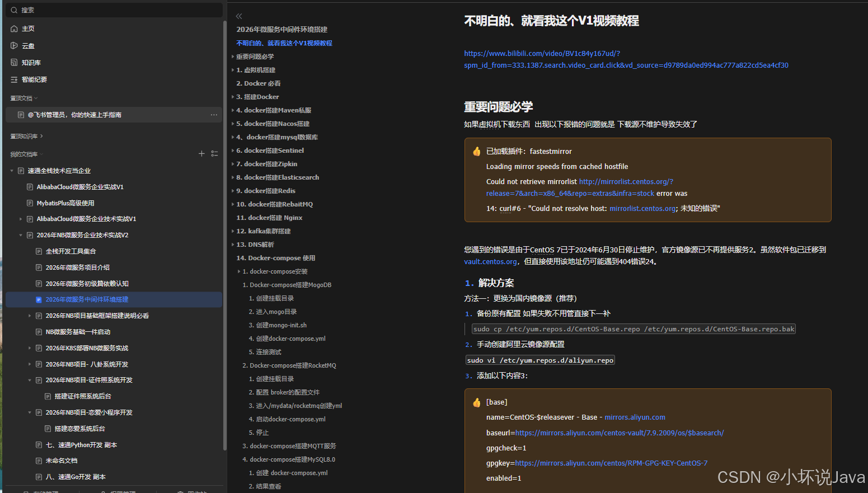Open 2026年微服务项目介绍 document
The image size is (868, 493).
click(x=77, y=267)
